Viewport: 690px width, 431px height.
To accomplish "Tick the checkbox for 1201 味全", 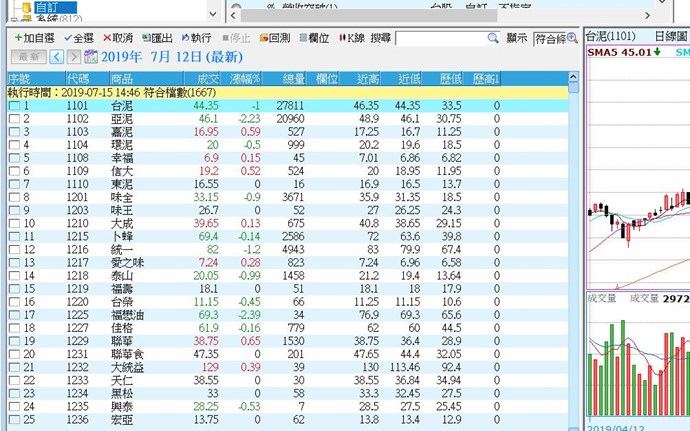I will pos(13,197).
